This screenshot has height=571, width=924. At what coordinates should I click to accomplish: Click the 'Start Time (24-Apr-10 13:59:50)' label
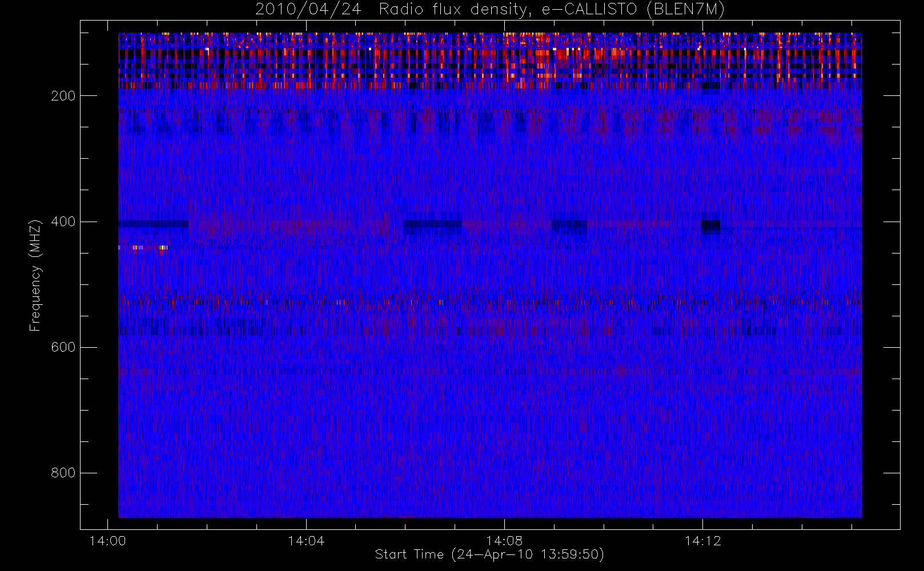[489, 554]
